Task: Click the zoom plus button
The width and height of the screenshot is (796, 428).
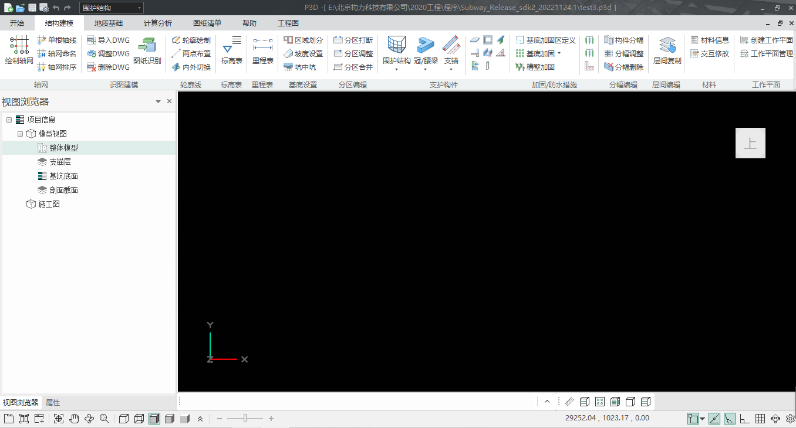Action: (x=271, y=419)
